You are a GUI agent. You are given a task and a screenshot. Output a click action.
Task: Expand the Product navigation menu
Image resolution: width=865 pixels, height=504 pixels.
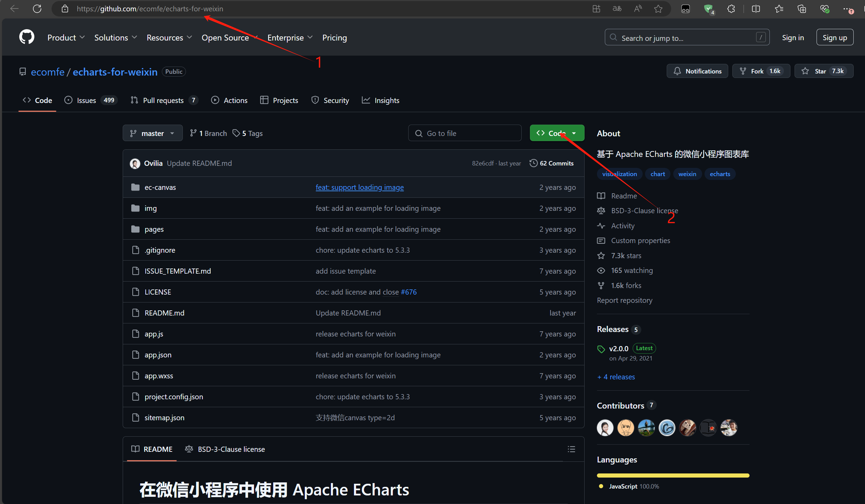tap(66, 37)
